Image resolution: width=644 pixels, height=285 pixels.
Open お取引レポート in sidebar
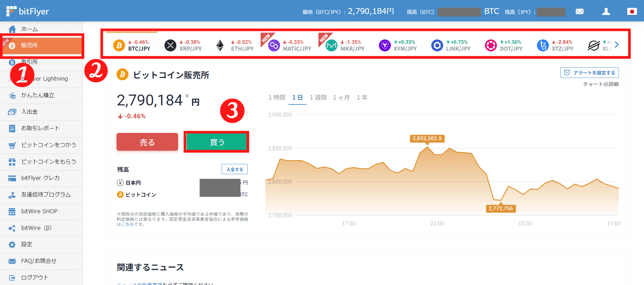tap(41, 129)
